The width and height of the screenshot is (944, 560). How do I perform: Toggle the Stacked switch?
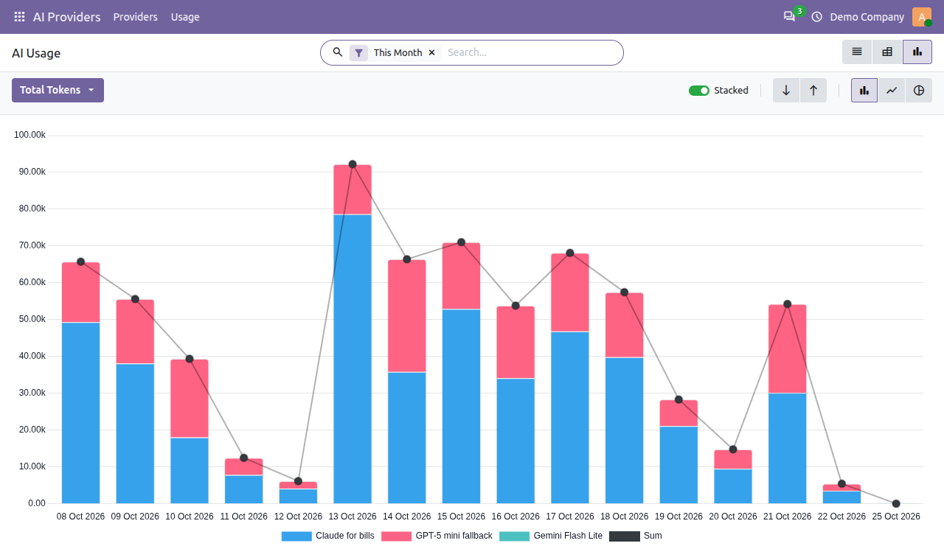click(699, 91)
